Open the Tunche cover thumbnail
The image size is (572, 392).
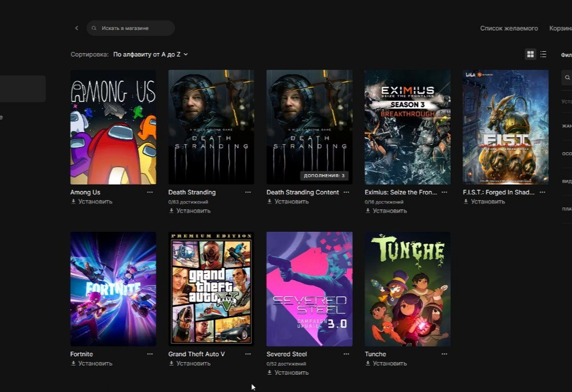tap(408, 289)
